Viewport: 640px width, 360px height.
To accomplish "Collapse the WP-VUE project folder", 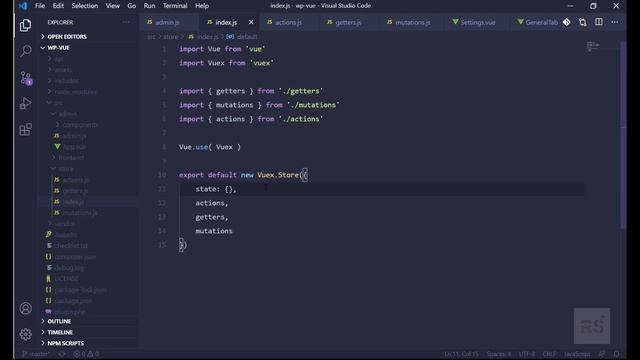I will click(x=58, y=48).
